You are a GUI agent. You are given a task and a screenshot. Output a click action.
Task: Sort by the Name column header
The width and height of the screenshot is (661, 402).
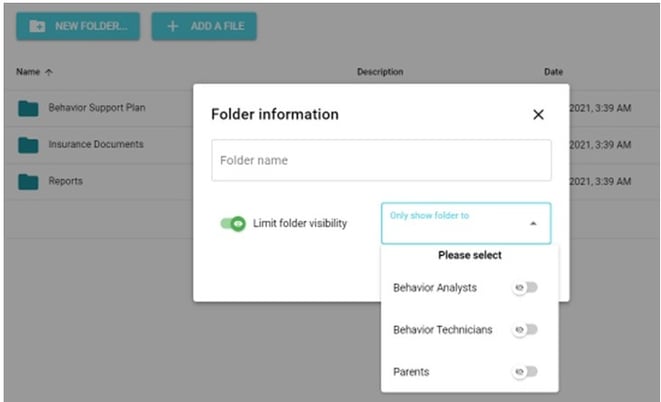(28, 72)
